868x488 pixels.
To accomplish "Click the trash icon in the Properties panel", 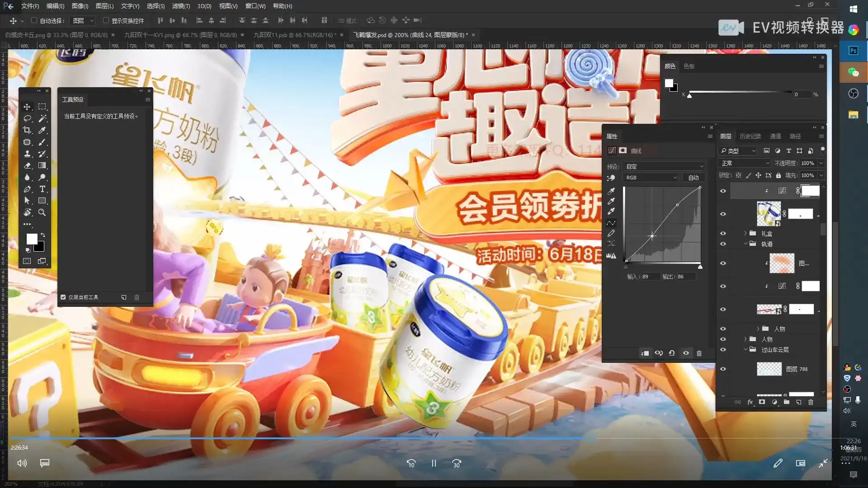I will click(699, 353).
